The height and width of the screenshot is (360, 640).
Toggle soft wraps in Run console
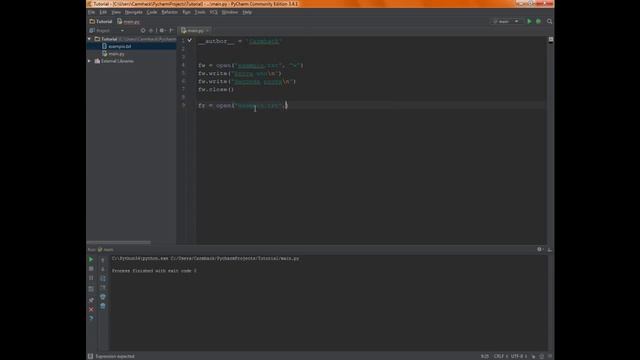coord(103,278)
